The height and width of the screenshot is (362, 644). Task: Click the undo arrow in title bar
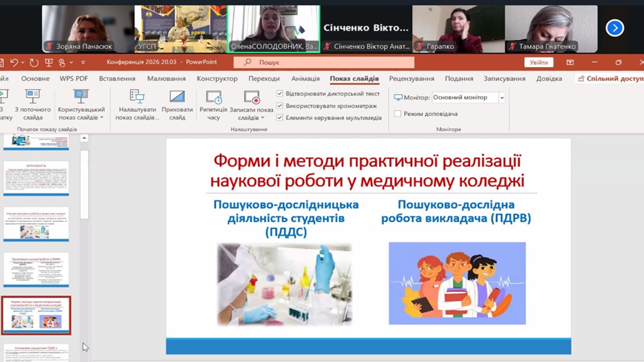point(14,62)
